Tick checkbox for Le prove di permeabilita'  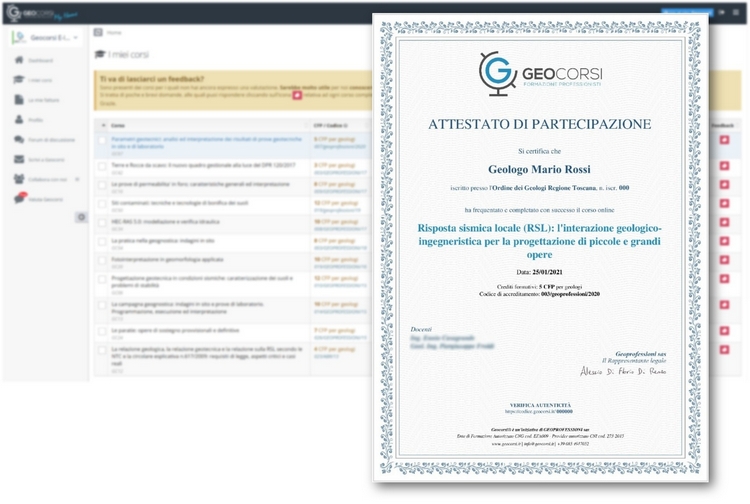click(x=102, y=185)
